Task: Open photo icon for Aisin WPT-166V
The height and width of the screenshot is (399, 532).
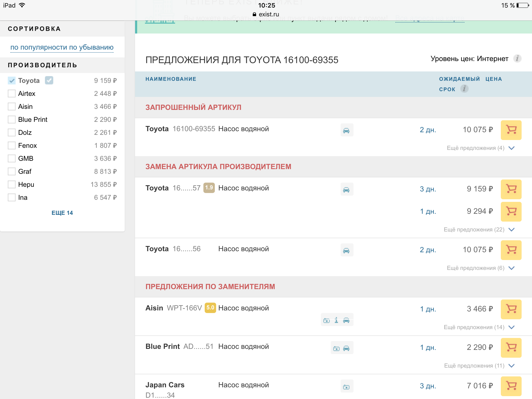Action: (x=327, y=320)
